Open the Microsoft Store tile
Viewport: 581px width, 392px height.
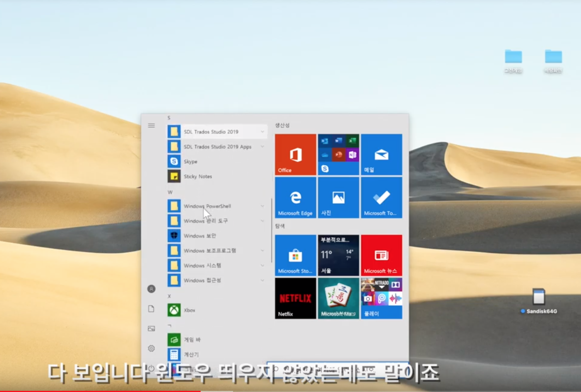coord(295,255)
